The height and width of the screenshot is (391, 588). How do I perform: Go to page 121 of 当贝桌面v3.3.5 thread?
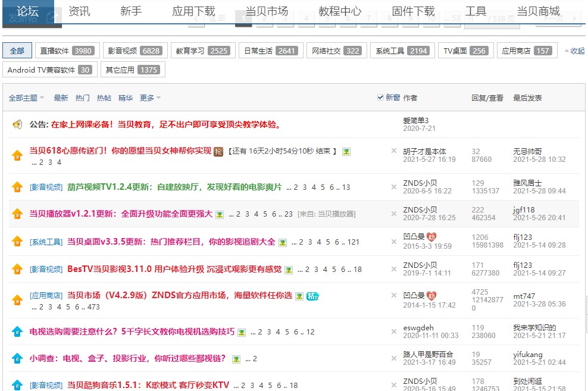click(x=354, y=242)
